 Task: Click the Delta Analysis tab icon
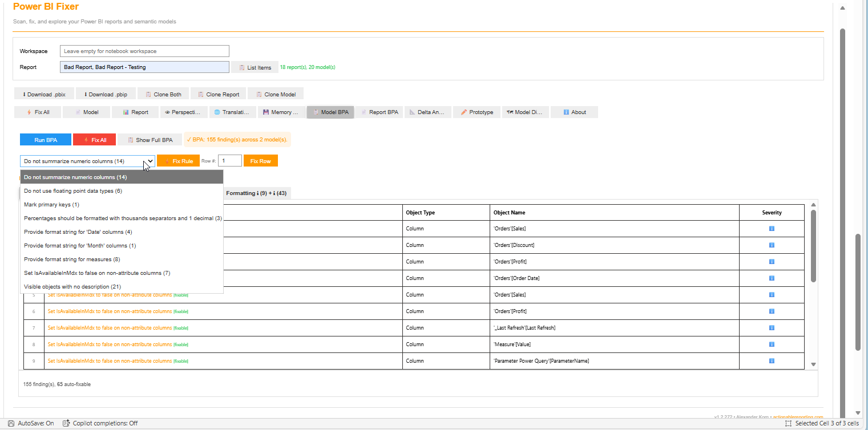[413, 112]
